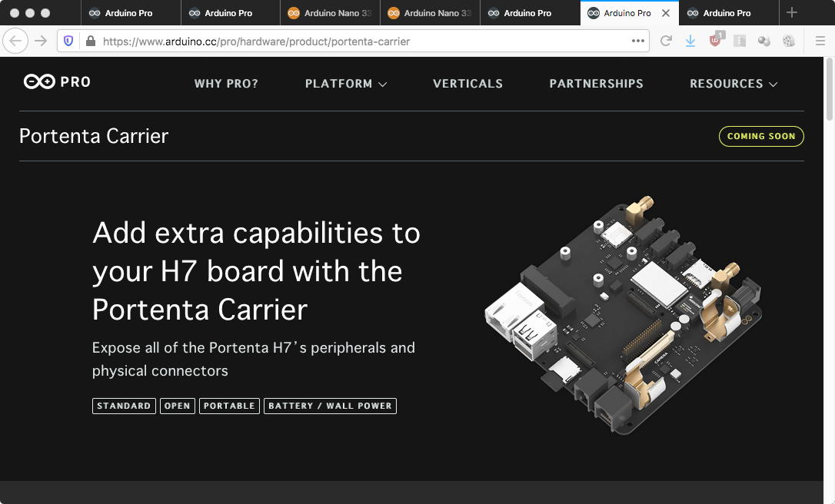Open the page actions three-dot menu

[638, 41]
